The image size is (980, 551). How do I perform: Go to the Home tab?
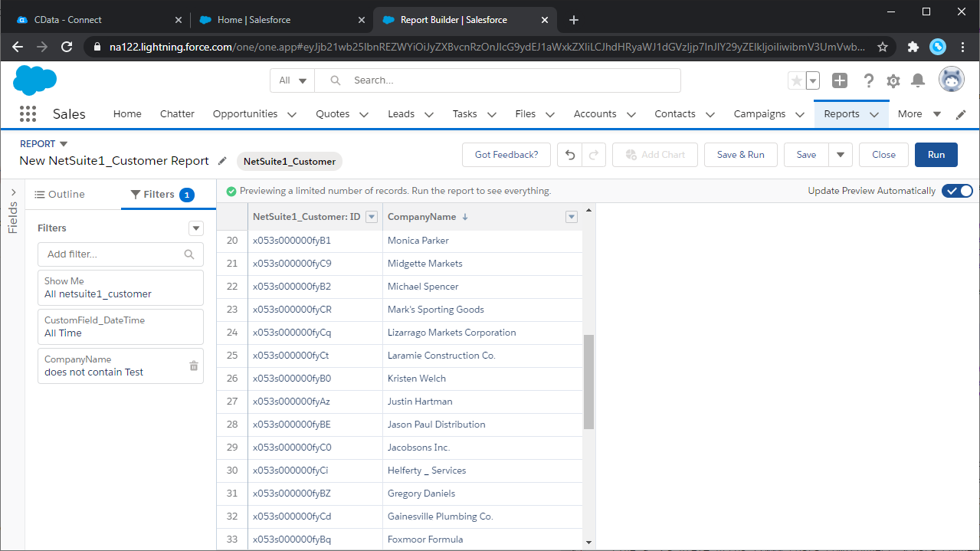(x=127, y=114)
